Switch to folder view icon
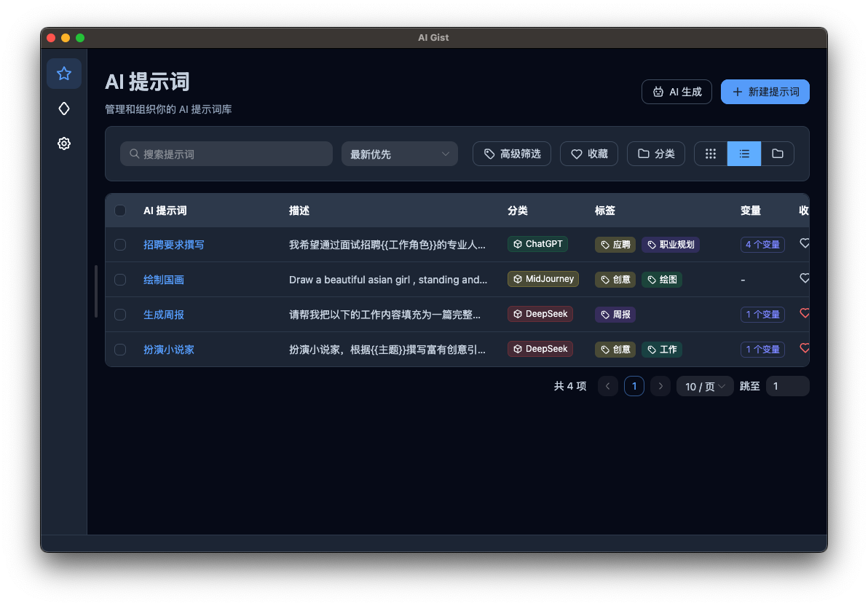Screen dimensions: 868x606 (777, 154)
